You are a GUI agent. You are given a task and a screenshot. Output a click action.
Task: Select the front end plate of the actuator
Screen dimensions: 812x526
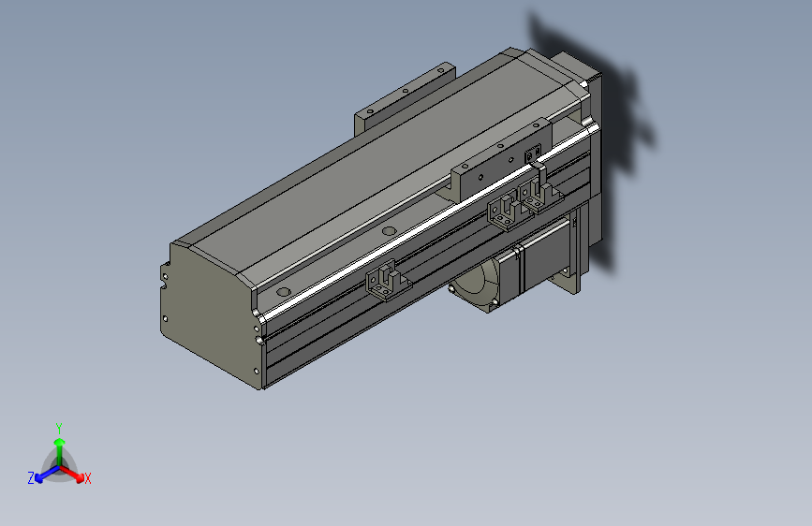coord(213,314)
